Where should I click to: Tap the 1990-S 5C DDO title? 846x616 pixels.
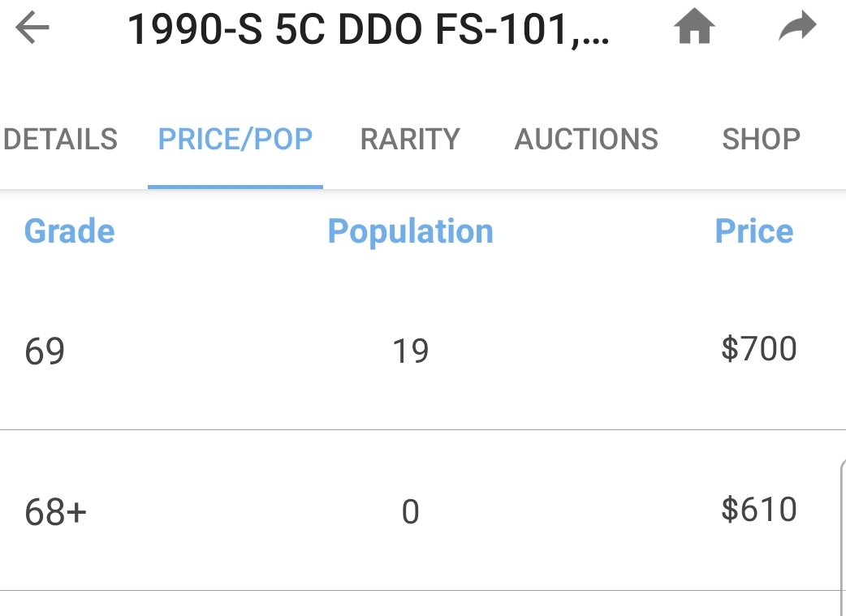pyautogui.click(x=368, y=30)
